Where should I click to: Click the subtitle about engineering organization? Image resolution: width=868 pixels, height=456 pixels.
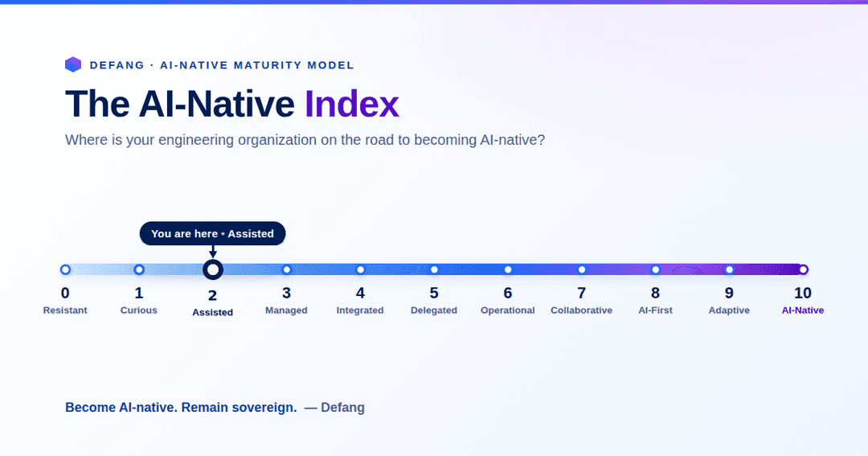(x=305, y=140)
